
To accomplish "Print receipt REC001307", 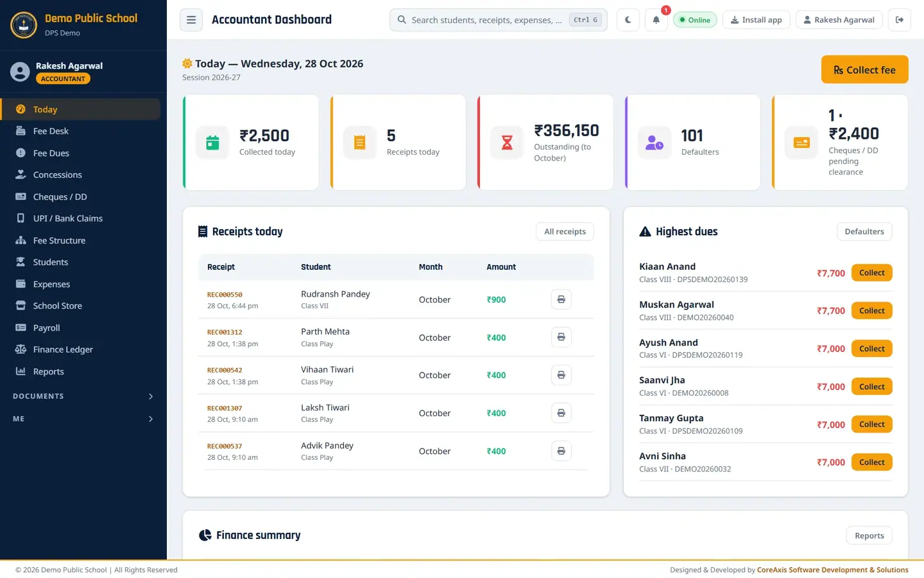I will 561,413.
